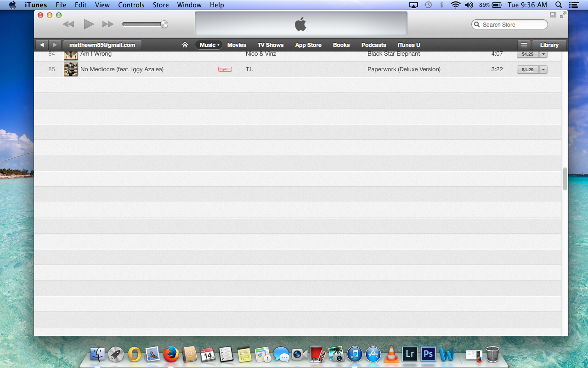Open Photo Booth from the Dock

pos(317,354)
